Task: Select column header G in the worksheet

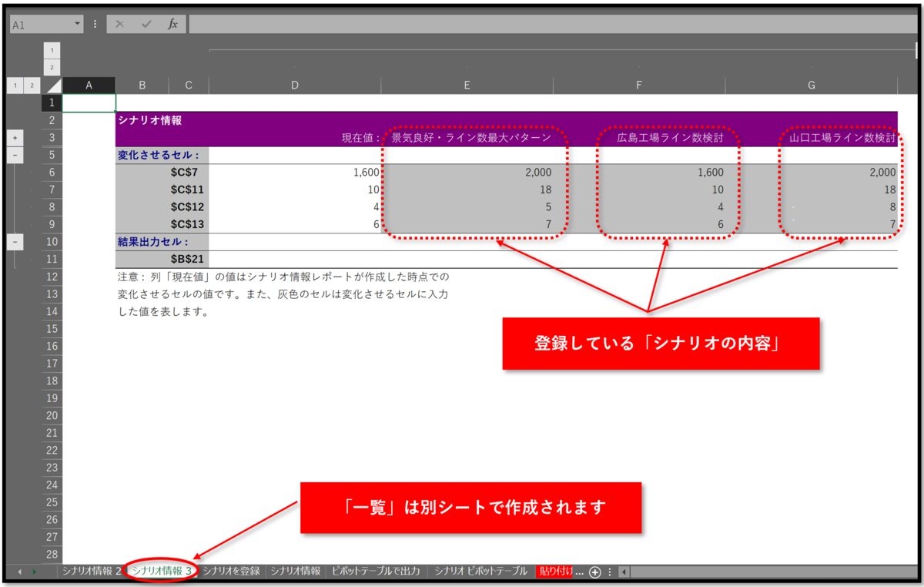Action: 812,85
